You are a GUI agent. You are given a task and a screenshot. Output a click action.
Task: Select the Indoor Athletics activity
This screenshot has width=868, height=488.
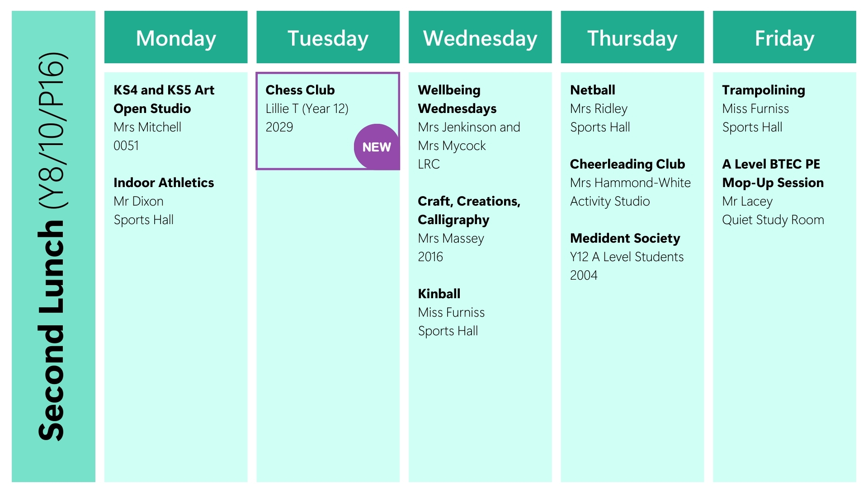point(164,183)
